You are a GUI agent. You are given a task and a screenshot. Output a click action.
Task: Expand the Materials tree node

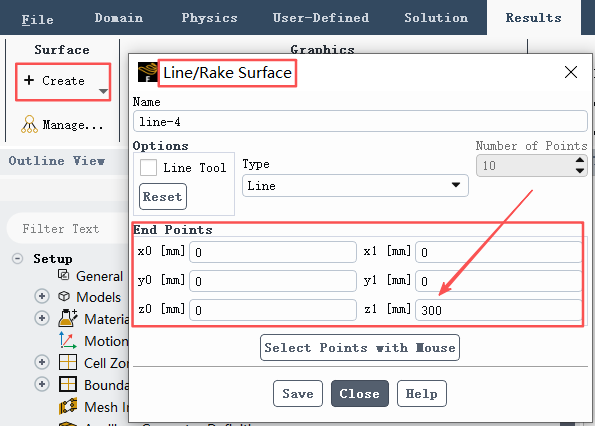42,318
